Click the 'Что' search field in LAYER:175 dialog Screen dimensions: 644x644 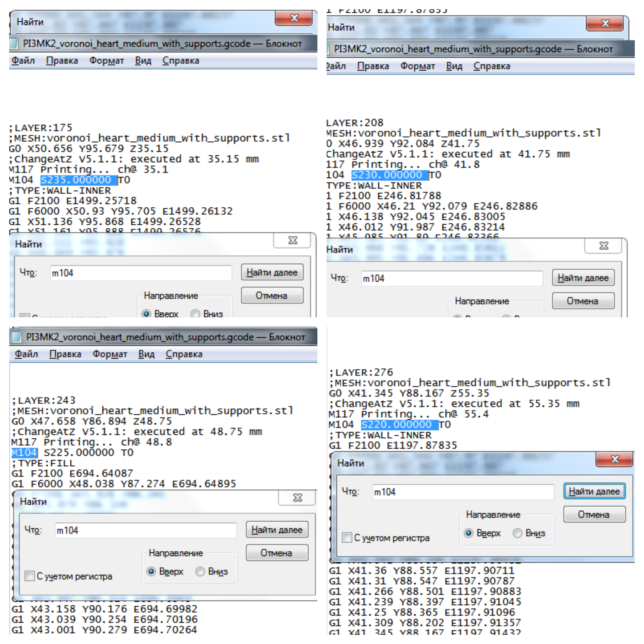141,273
